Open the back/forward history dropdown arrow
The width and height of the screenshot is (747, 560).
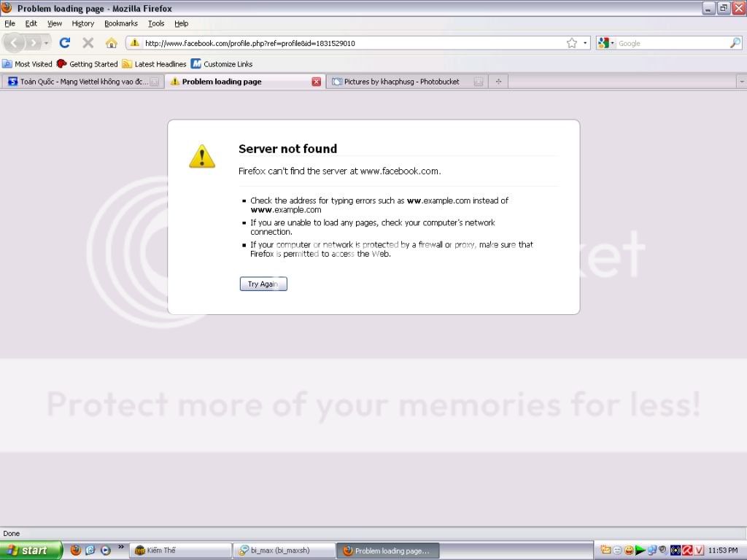pos(47,43)
